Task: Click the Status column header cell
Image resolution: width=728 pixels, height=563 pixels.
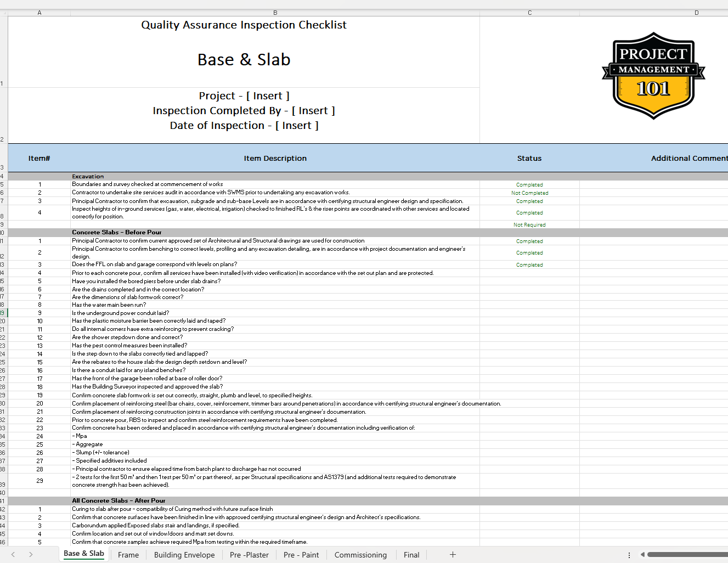Action: pos(529,158)
